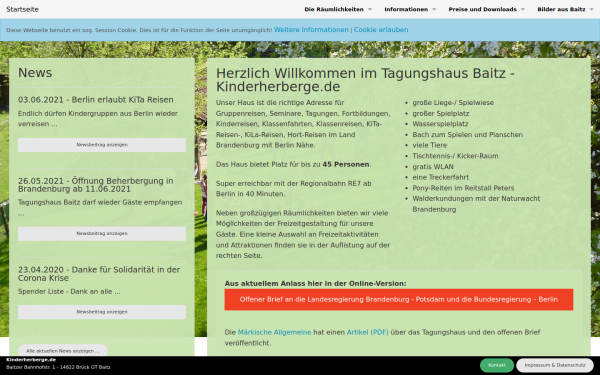600x375 pixels.
Task: Click list item Tischtennis-/ Kicker-Raum
Action: point(455,156)
